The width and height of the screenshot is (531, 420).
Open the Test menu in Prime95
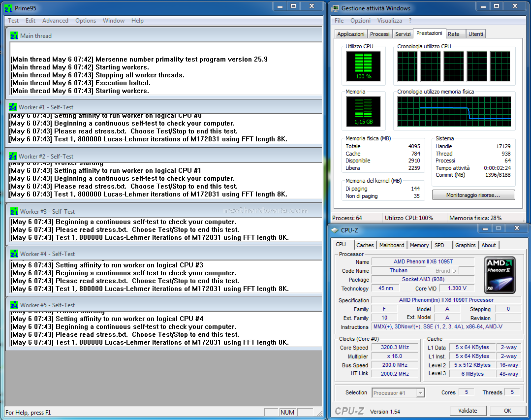(x=13, y=21)
